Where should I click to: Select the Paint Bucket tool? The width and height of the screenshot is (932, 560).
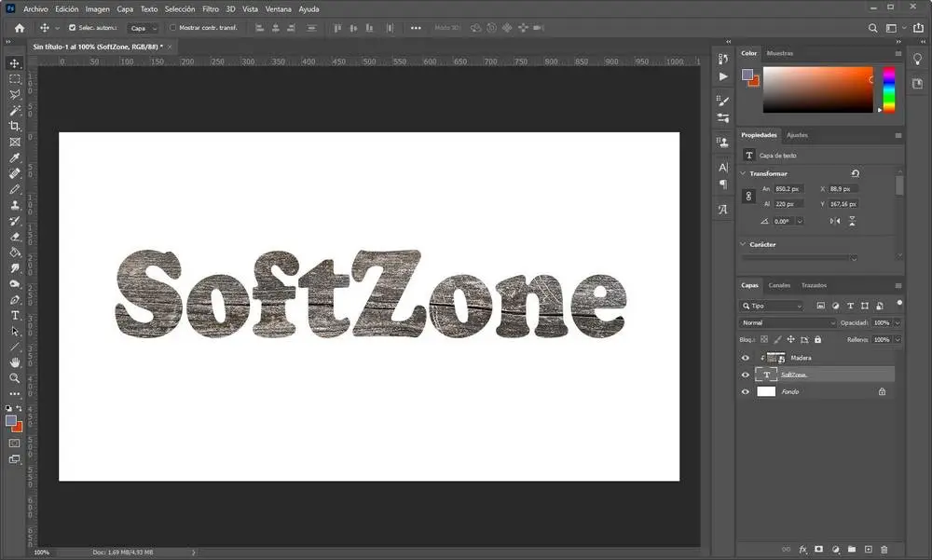pyautogui.click(x=15, y=253)
